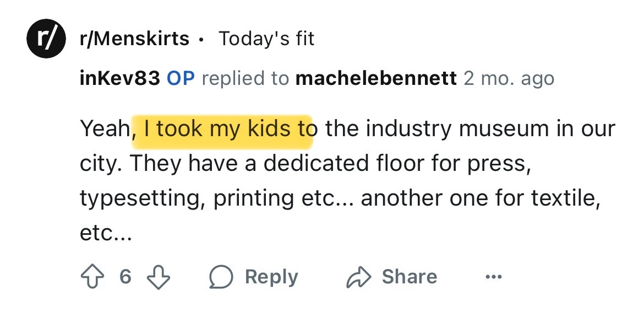The width and height of the screenshot is (644, 328).
Task: Open machelebennett's profile
Action: [376, 78]
